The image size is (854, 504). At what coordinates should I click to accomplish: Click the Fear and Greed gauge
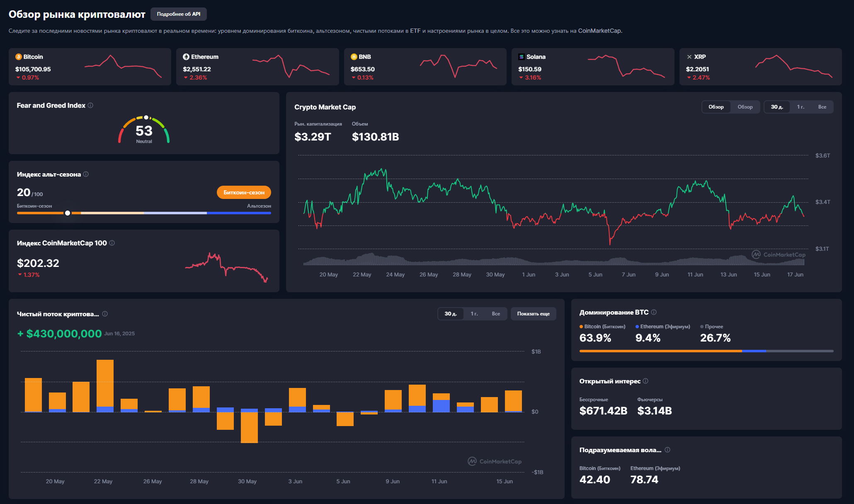(x=144, y=130)
